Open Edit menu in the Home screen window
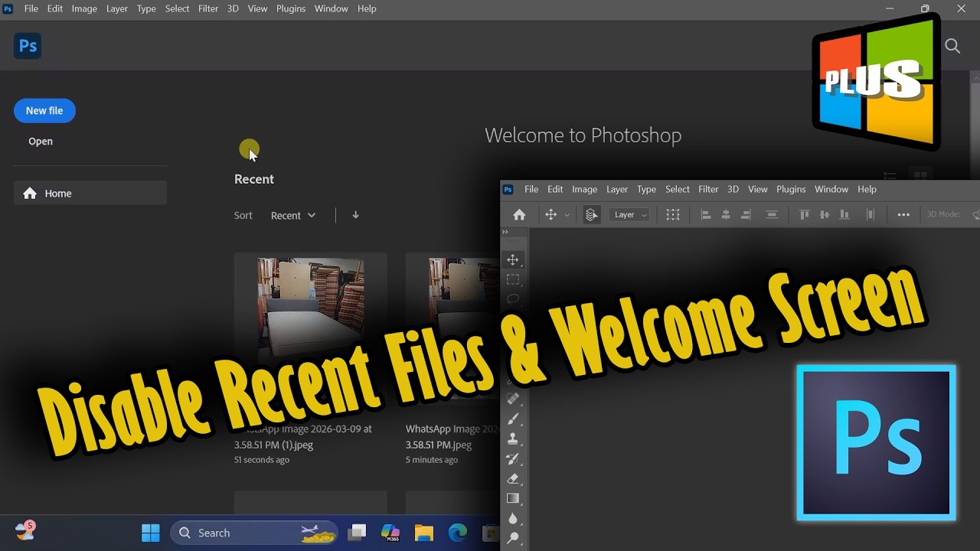 point(55,8)
